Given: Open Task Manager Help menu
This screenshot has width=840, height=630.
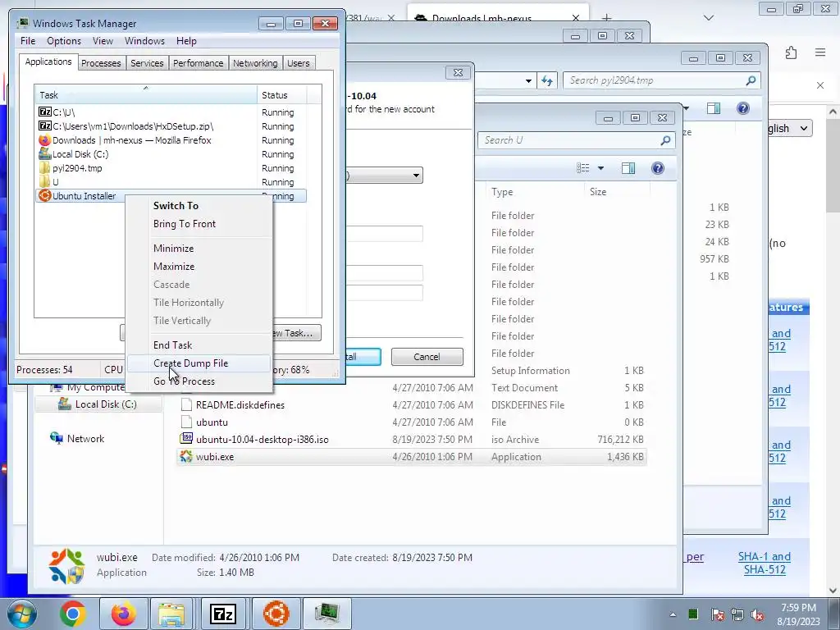Looking at the screenshot, I should point(186,41).
